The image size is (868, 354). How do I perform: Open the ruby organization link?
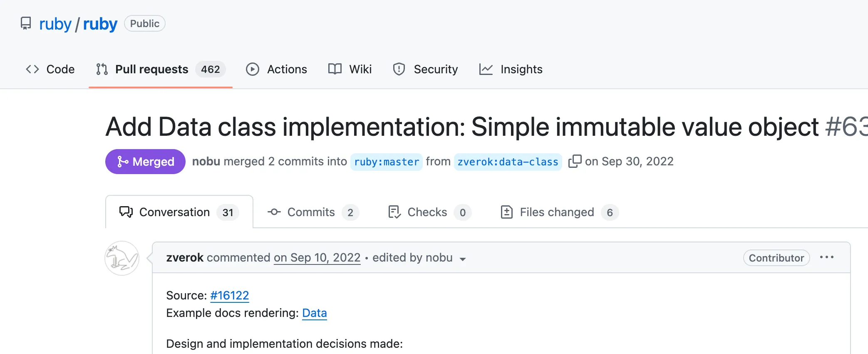tap(55, 24)
